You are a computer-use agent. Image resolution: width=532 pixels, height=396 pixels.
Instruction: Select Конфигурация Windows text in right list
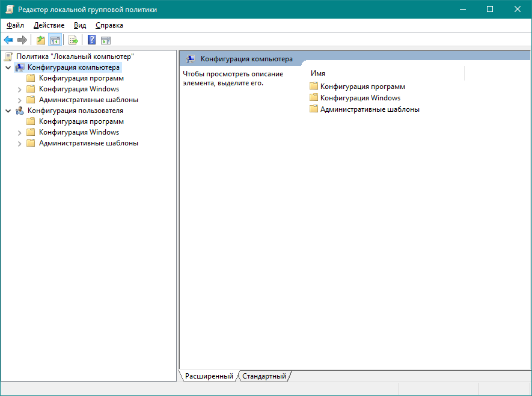360,98
